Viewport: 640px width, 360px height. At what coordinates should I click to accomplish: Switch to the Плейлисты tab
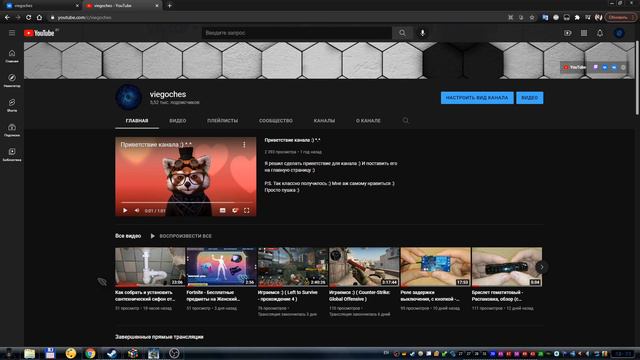pyautogui.click(x=222, y=121)
